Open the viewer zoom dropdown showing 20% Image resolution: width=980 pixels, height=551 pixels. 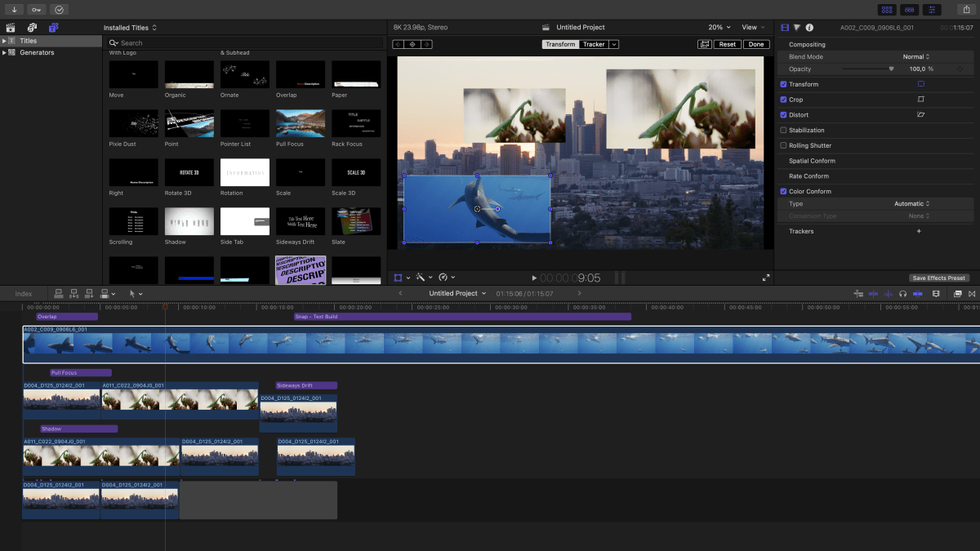[717, 27]
